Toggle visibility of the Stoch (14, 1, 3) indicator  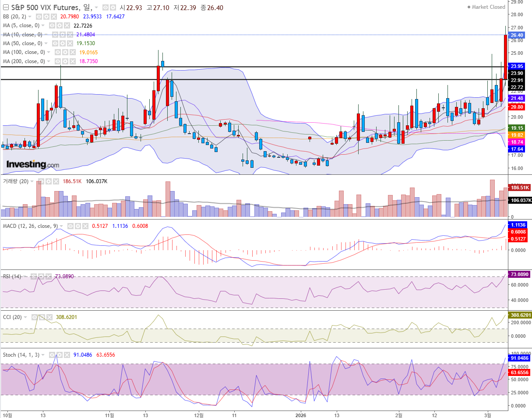(52, 355)
